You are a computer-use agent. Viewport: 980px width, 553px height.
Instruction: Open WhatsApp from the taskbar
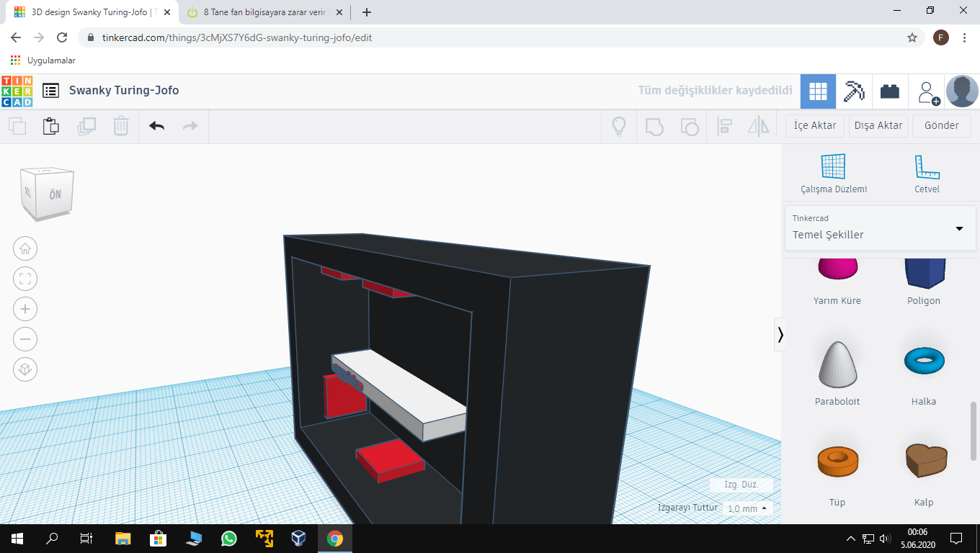tap(229, 538)
